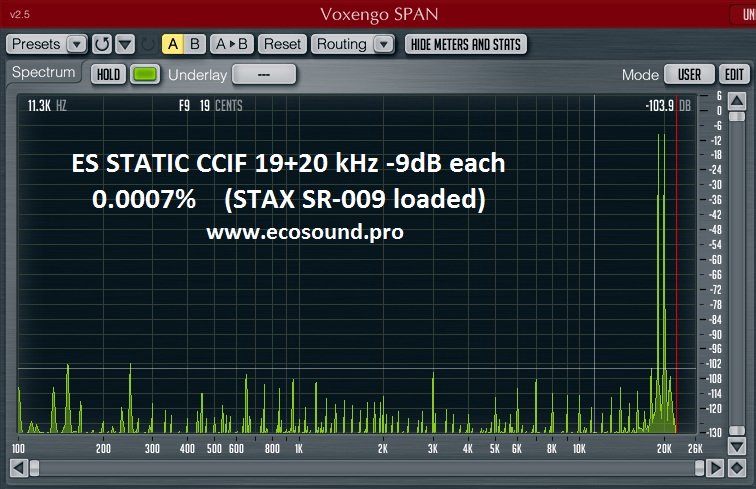Click the -103.9 DB readout
Viewport: 756px width, 489px height.
tap(668, 106)
